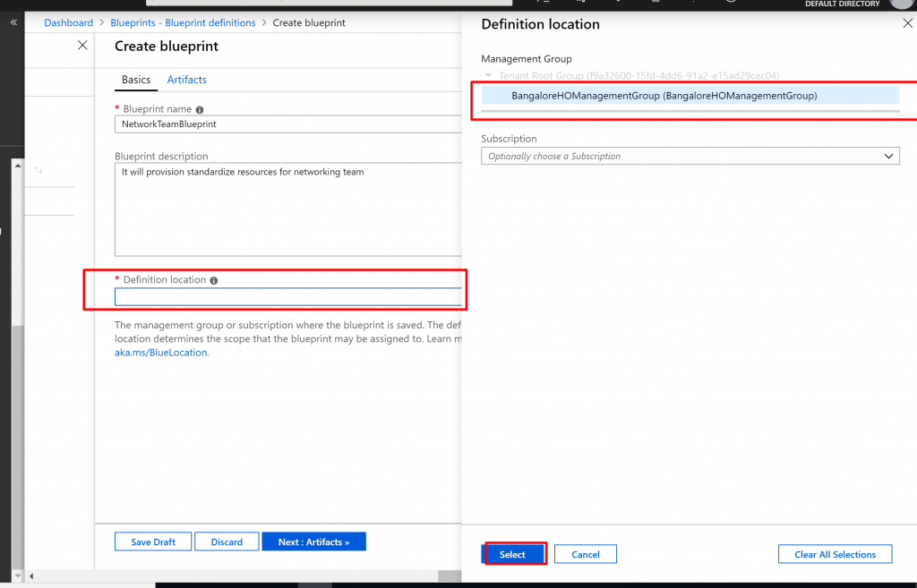Collapse the Tenant Root Group tree node

pos(488,76)
